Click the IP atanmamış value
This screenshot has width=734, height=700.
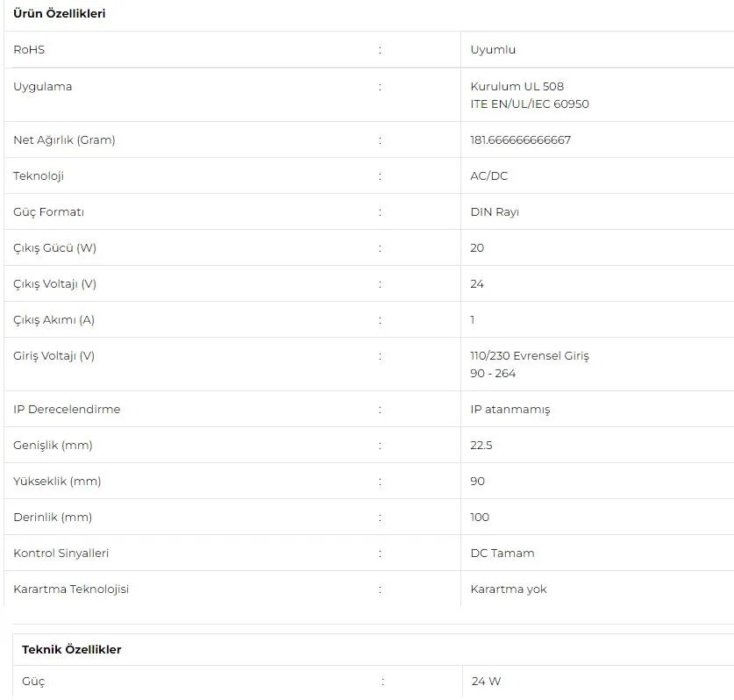510,410
